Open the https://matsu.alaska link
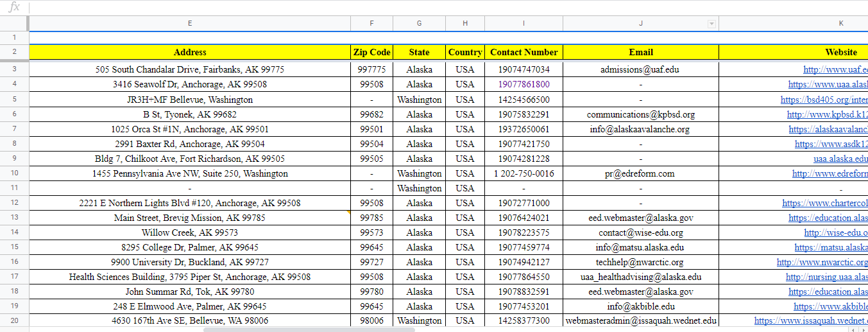The width and height of the screenshot is (868, 332). pyautogui.click(x=831, y=247)
